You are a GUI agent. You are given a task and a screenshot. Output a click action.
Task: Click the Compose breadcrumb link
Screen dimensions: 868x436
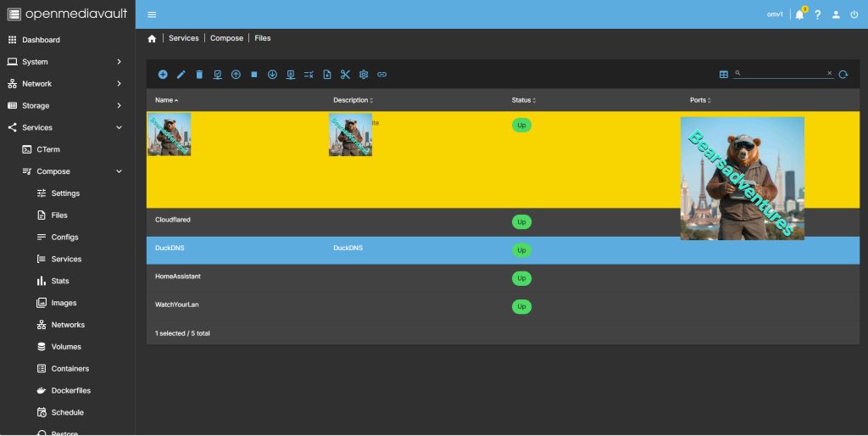[226, 38]
